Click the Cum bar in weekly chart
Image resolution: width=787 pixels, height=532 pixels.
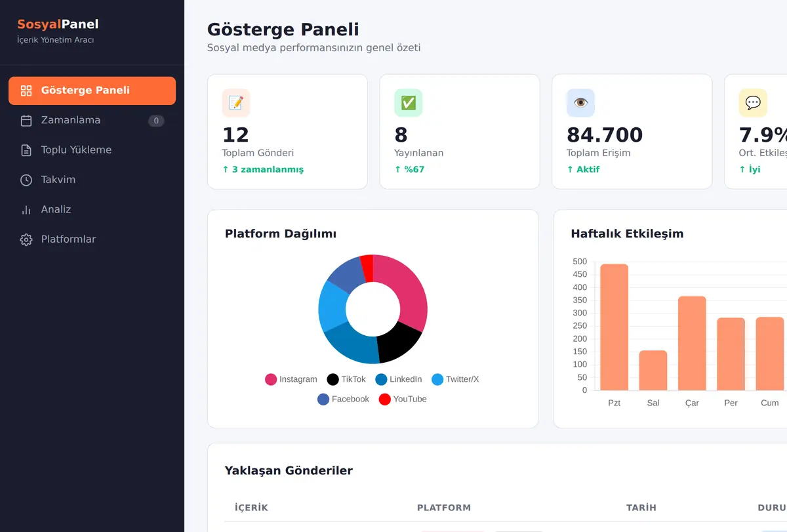770,354
